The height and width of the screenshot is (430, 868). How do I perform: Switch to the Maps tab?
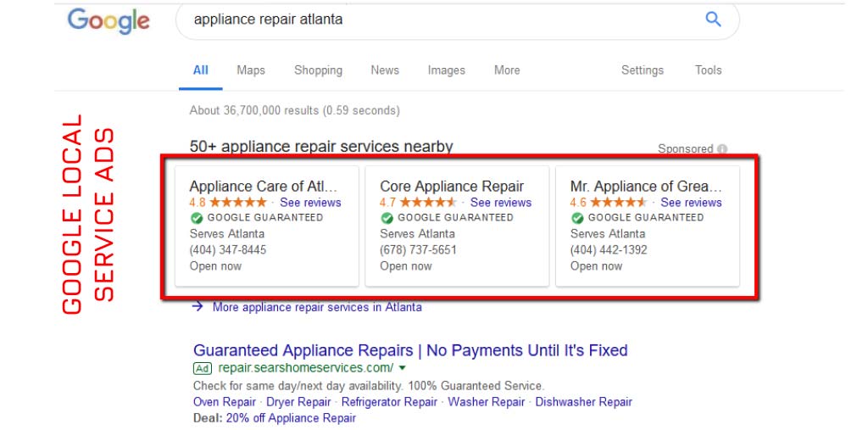[x=251, y=70]
